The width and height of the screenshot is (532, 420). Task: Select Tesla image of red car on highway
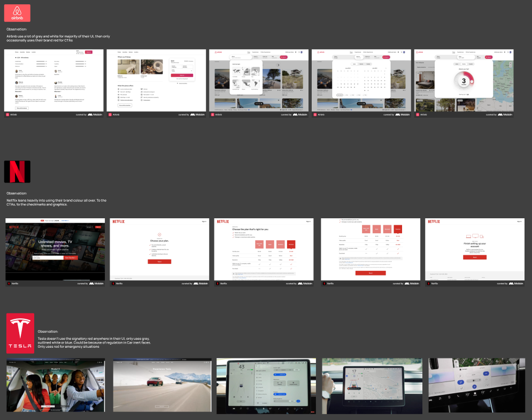pos(162,385)
